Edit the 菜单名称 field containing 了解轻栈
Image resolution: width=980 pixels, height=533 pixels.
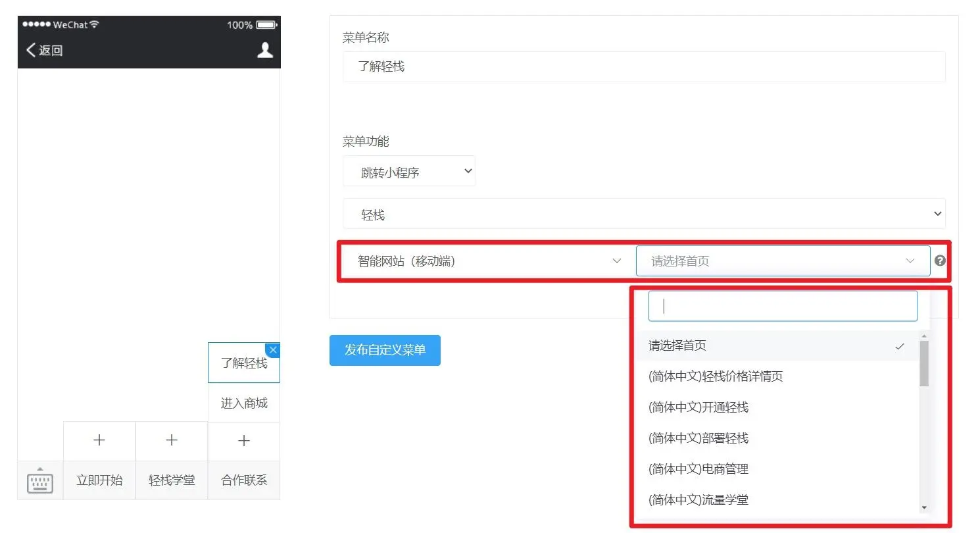(x=644, y=66)
